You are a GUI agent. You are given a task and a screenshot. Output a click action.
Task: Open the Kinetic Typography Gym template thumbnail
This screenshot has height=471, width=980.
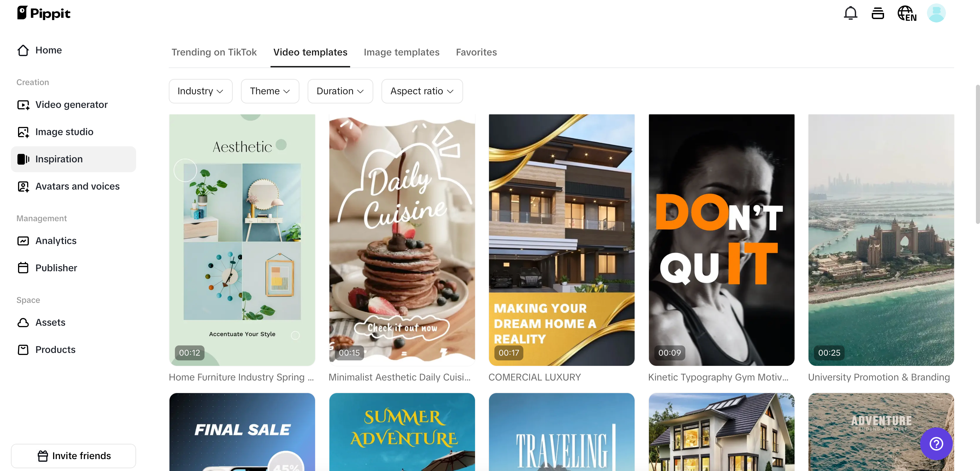721,240
